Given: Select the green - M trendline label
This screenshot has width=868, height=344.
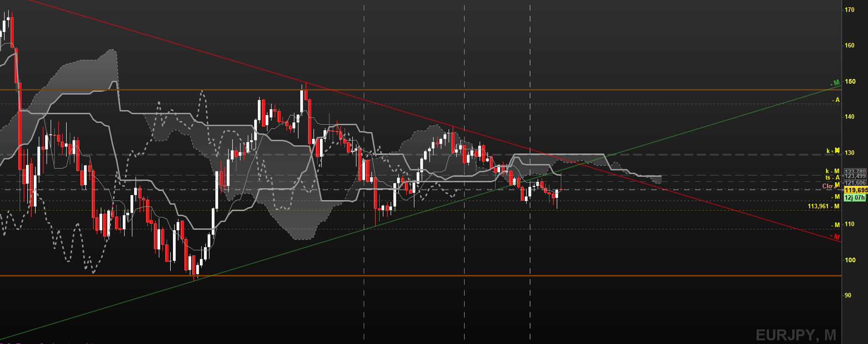Looking at the screenshot, I should (x=835, y=83).
